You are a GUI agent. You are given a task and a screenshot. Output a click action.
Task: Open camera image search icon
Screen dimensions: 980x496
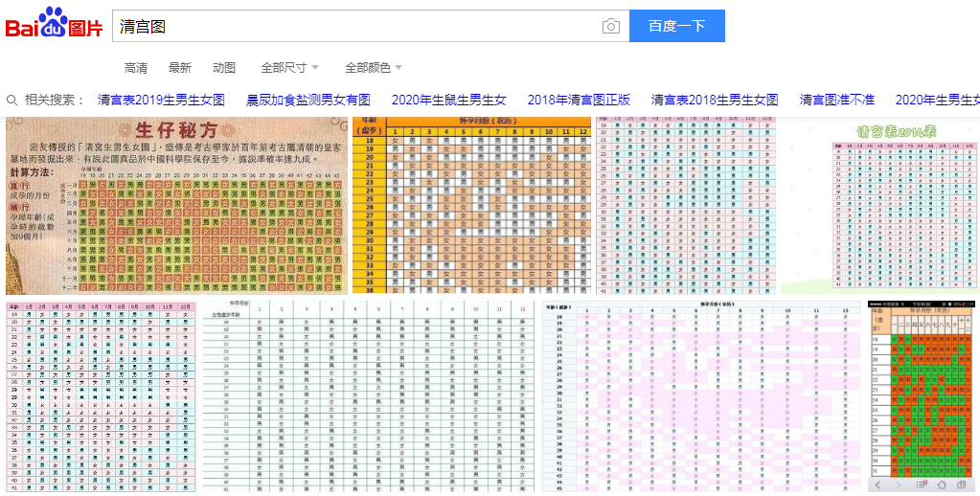tap(610, 26)
